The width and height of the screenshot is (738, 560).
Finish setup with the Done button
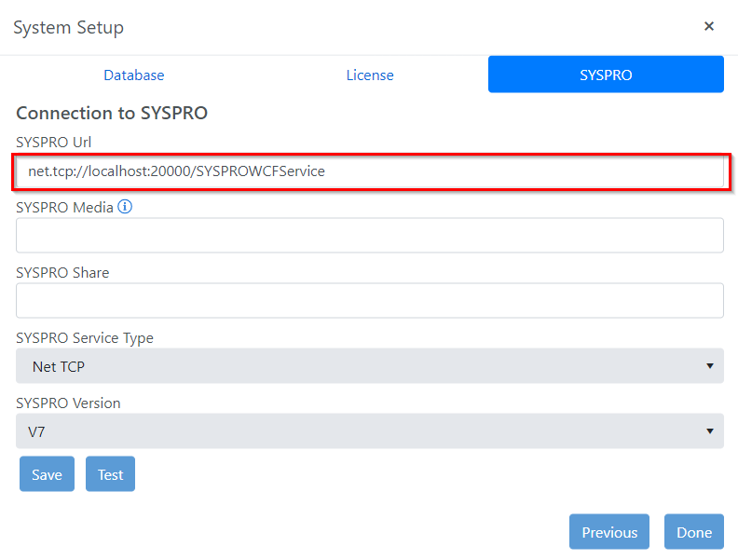click(694, 532)
